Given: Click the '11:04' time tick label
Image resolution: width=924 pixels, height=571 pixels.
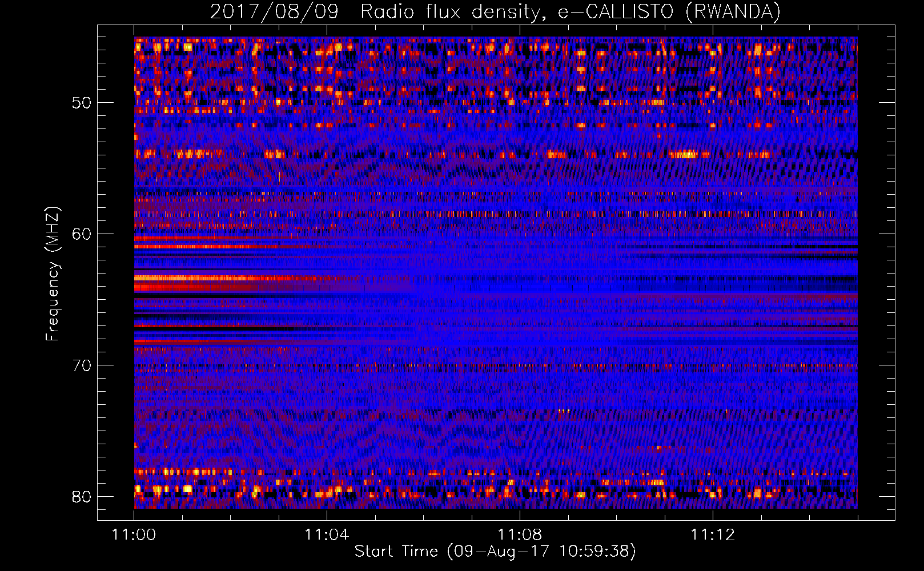Looking at the screenshot, I should click(327, 535).
